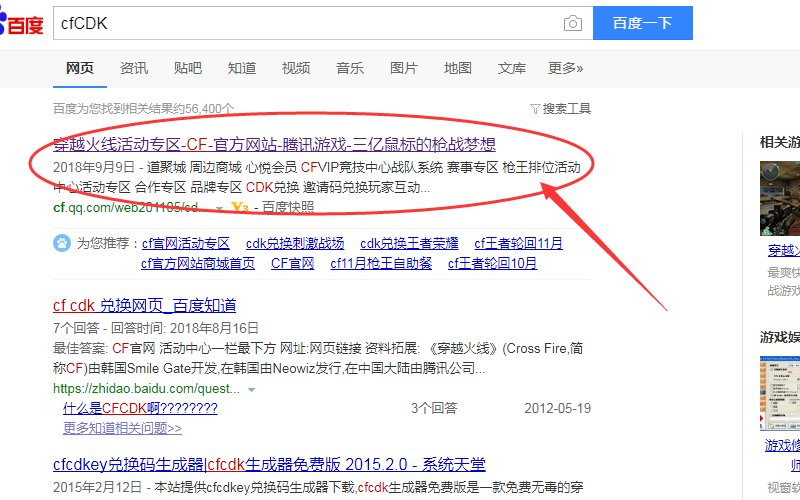This screenshot has height=500, width=800.
Task: Open 什么是CFCDK啊???????? question link
Action: click(x=140, y=408)
